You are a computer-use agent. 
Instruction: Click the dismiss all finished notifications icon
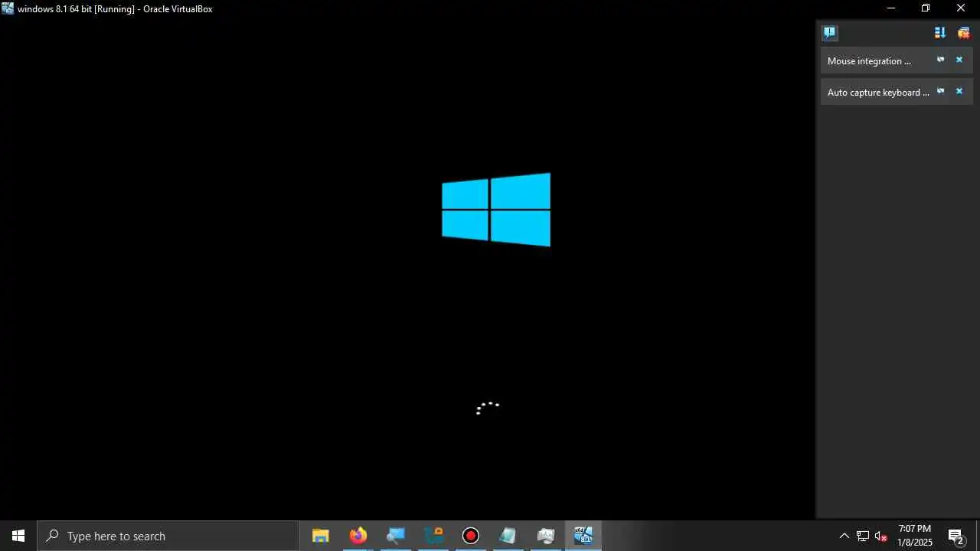point(964,32)
